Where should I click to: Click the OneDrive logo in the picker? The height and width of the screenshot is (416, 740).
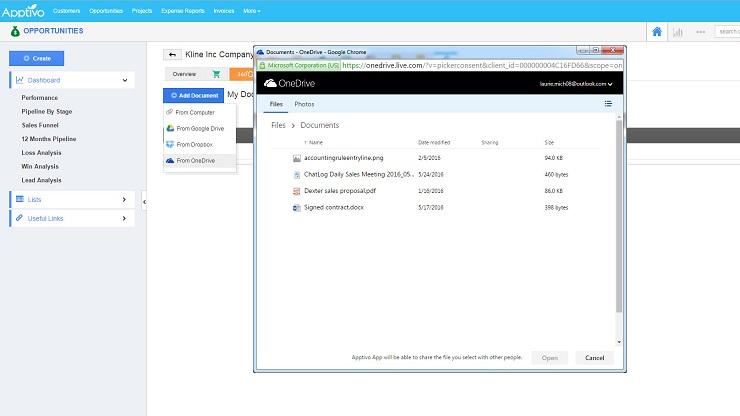(x=289, y=83)
